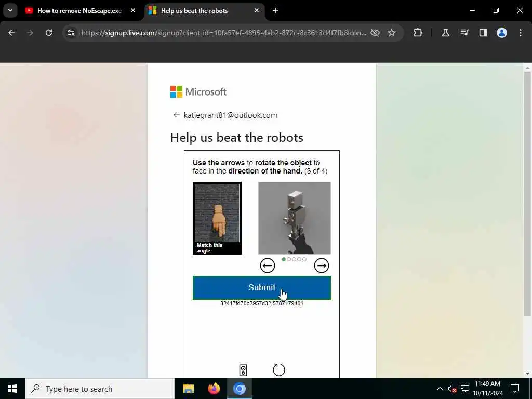Switch to How to remove NoEscape.exe tab
Viewport: 532px width, 399px height.
click(x=79, y=11)
